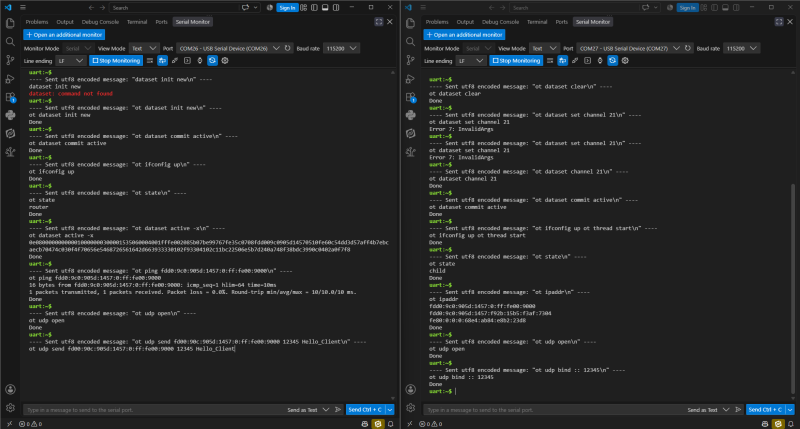Viewport: 800px width, 429px height.
Task: Refresh port list in COM26 monitor
Action: pos(288,48)
